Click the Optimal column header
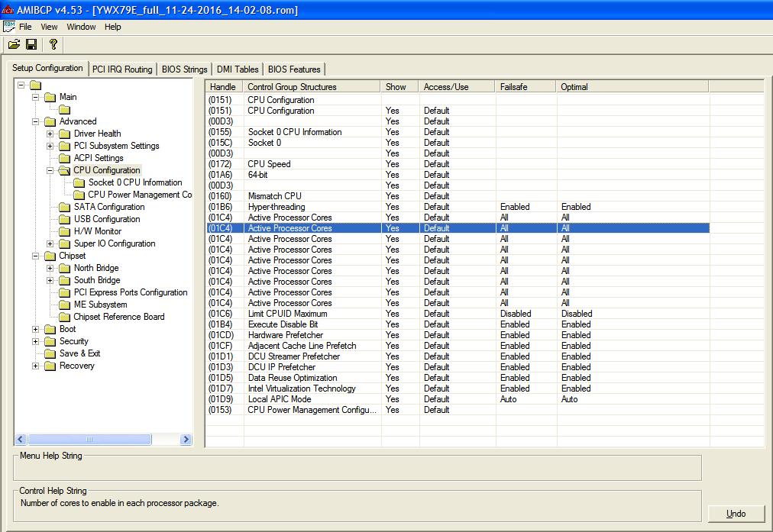Screen dimensions: 773x532 click(632, 87)
